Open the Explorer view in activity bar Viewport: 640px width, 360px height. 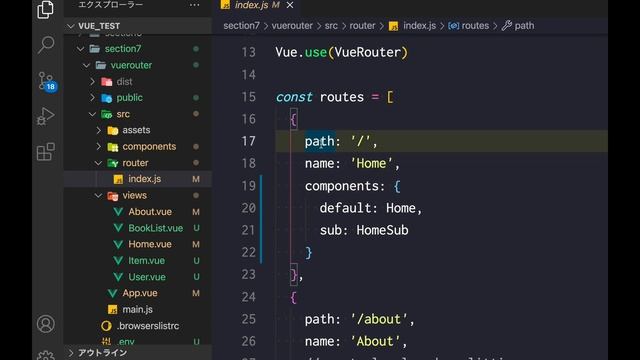pos(45,9)
